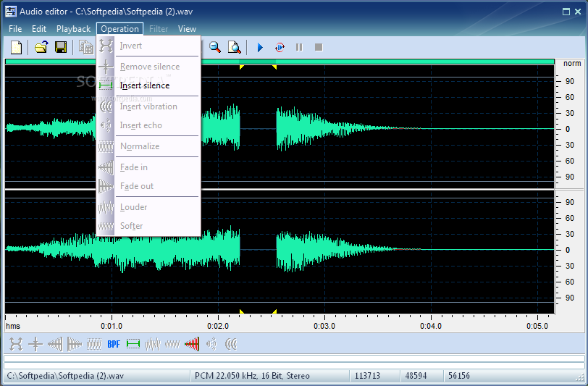Close the open Operation menu
The height and width of the screenshot is (386, 588).
119,29
